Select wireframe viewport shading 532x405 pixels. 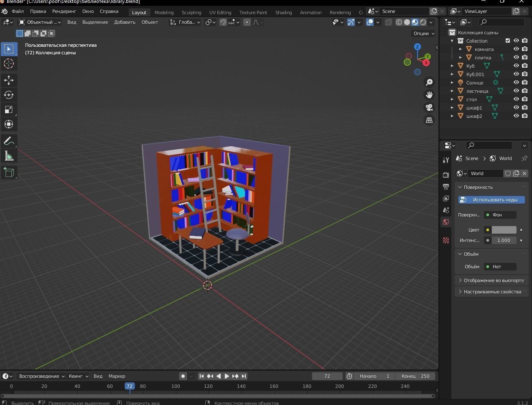[399, 22]
